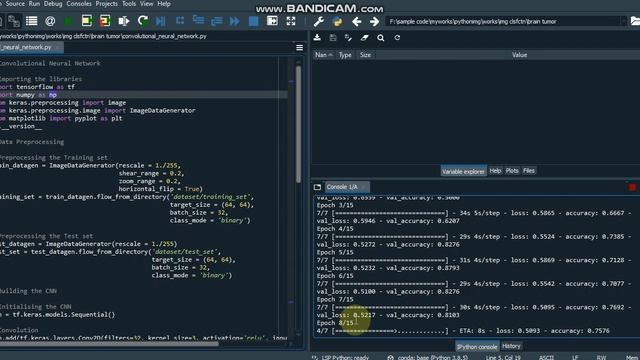The height and width of the screenshot is (360, 640).
Task: Click the editor horizontal scrollbar
Action: (109, 344)
